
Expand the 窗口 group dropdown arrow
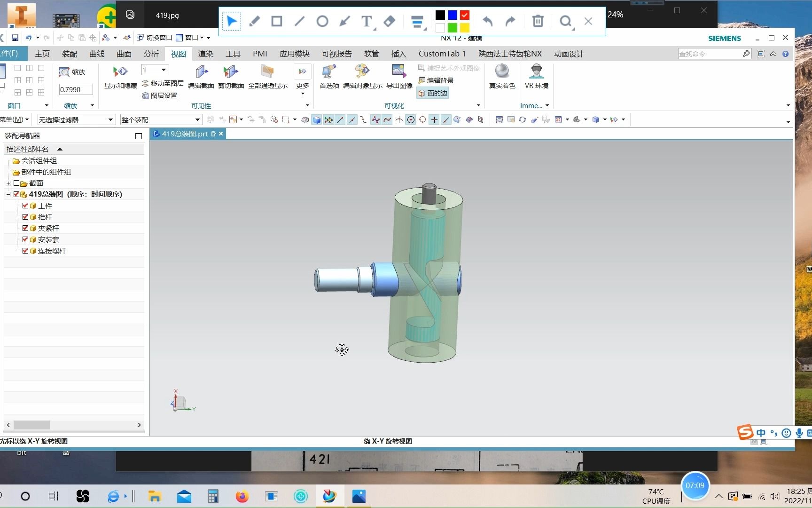(47, 105)
